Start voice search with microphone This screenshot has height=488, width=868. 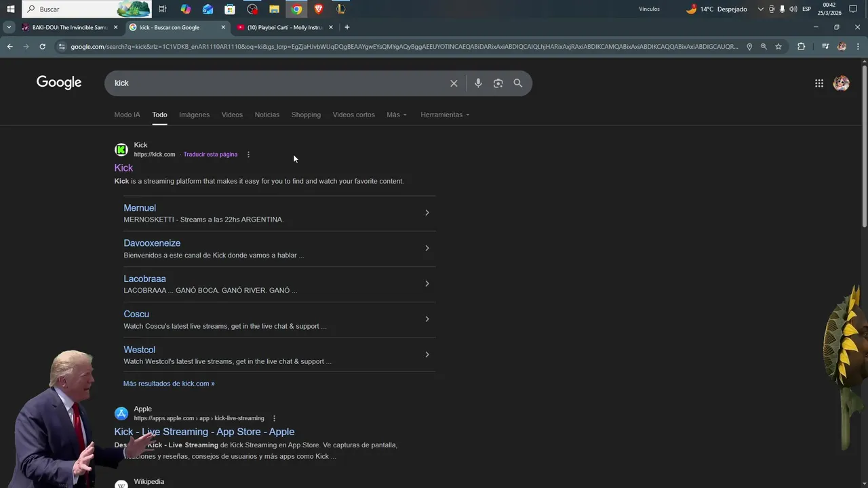tap(478, 83)
